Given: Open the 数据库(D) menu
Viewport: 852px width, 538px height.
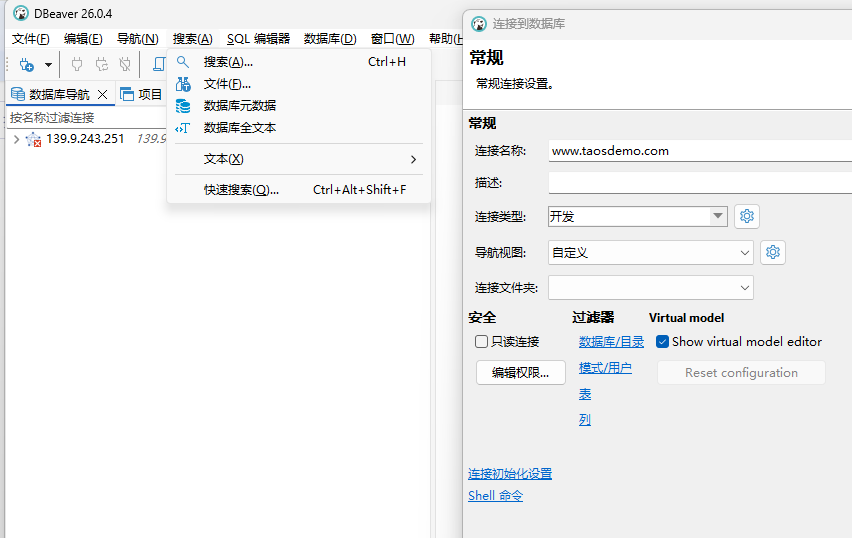Looking at the screenshot, I should [330, 39].
